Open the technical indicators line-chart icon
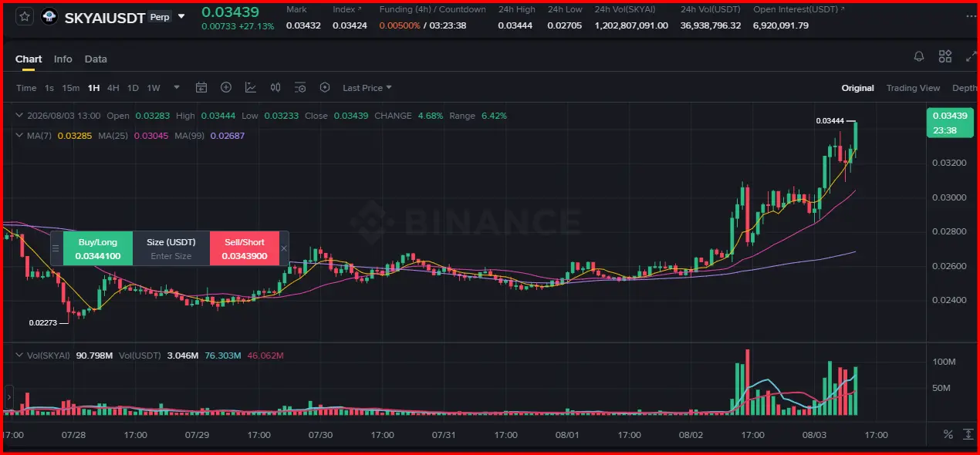Image resolution: width=980 pixels, height=455 pixels. click(x=251, y=87)
